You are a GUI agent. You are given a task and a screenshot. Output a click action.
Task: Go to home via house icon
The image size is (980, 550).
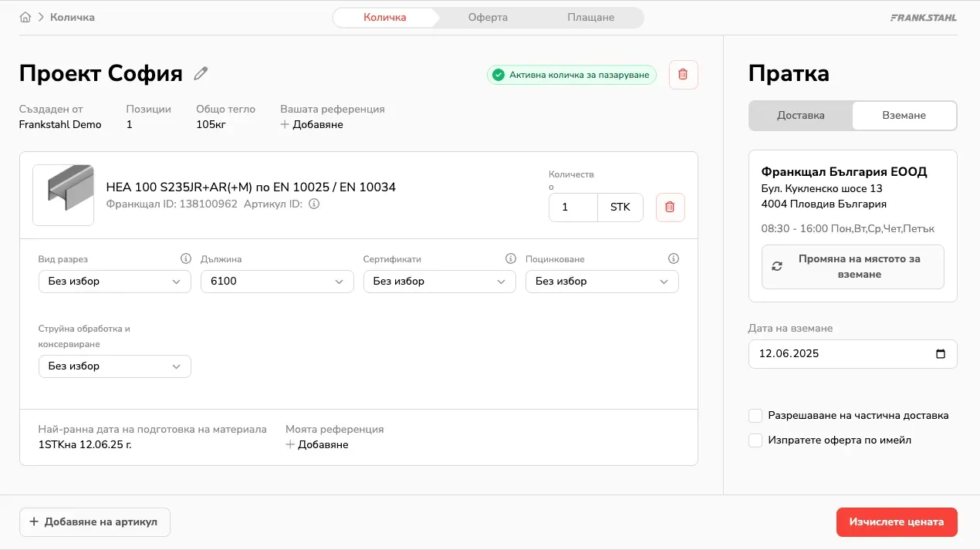tap(25, 17)
